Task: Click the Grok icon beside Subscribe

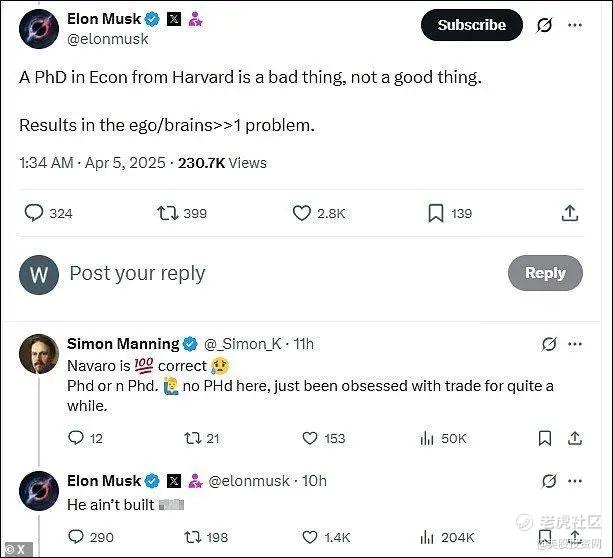Action: pos(544,25)
